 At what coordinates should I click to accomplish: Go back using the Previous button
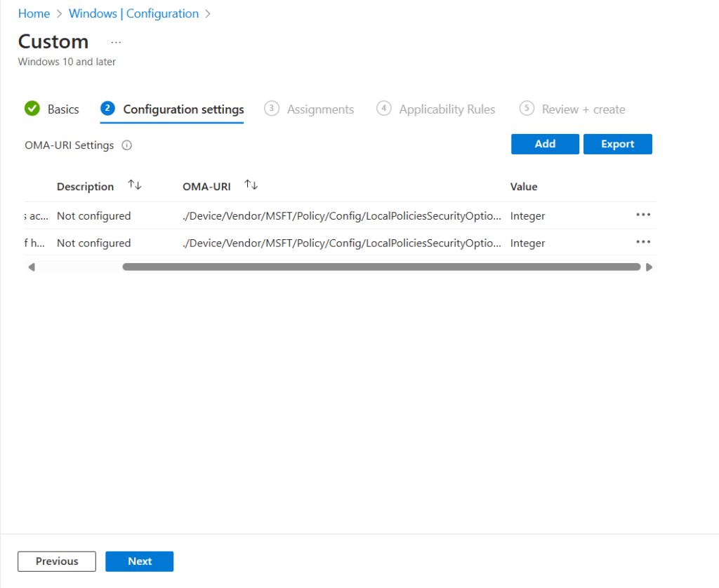pyautogui.click(x=57, y=561)
